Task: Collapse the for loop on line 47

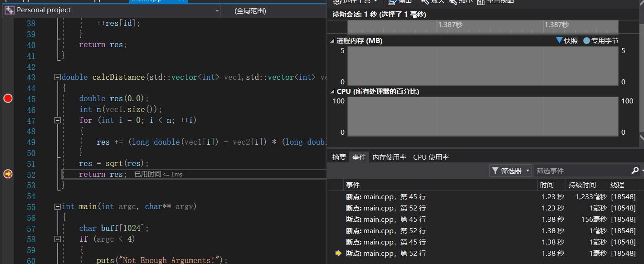Action: pyautogui.click(x=57, y=120)
